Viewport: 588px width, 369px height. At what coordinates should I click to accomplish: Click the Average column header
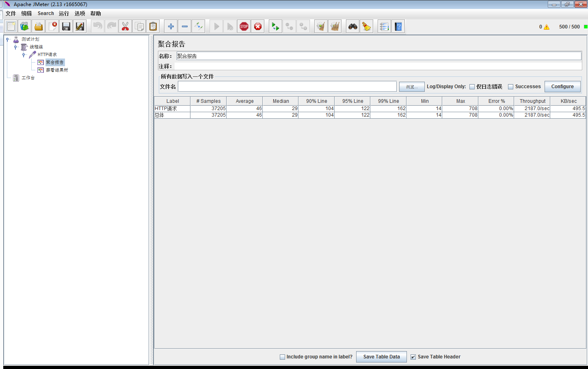[244, 101]
